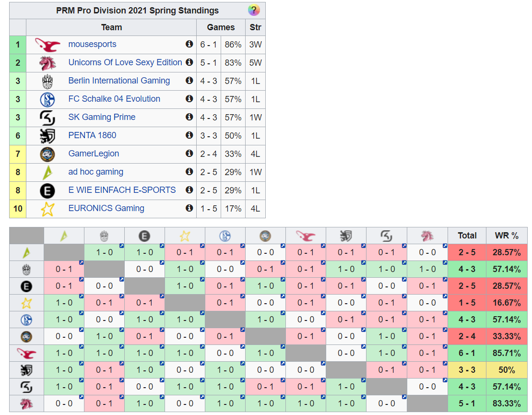Open E WIE EINFACH E-SPORTS link
The width and height of the screenshot is (532, 415).
click(x=122, y=190)
